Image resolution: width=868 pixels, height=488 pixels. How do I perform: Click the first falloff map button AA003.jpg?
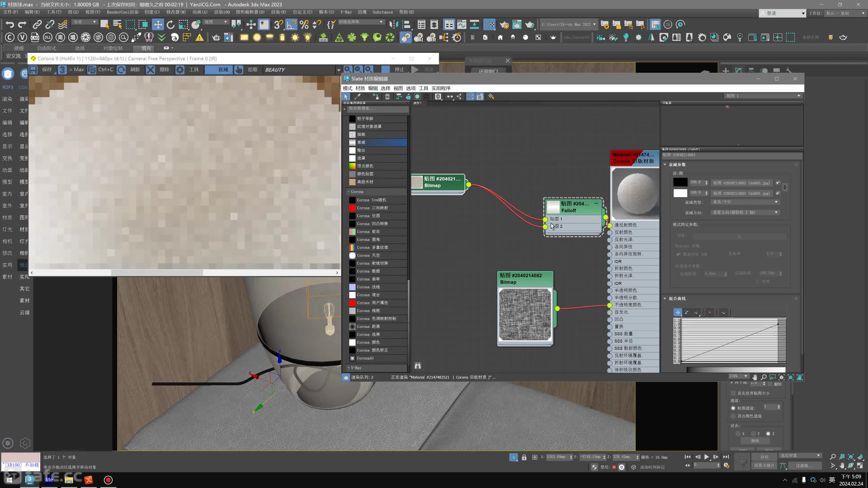tap(742, 183)
